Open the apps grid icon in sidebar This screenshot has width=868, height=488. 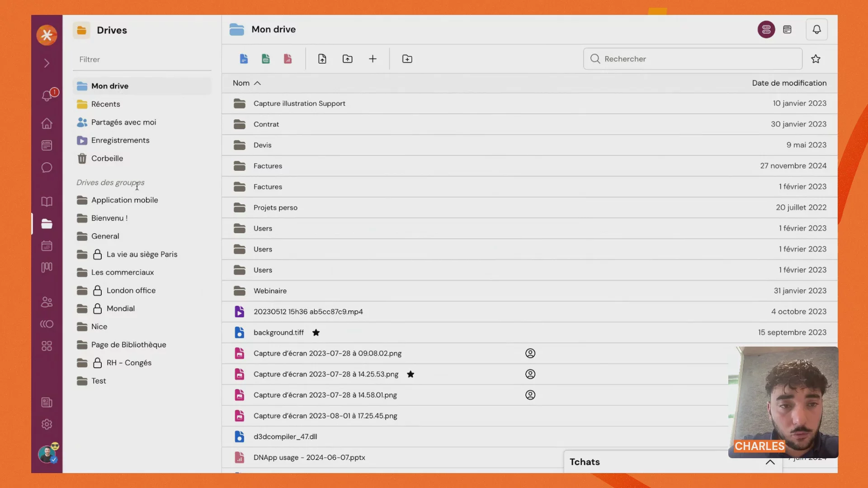coord(47,346)
